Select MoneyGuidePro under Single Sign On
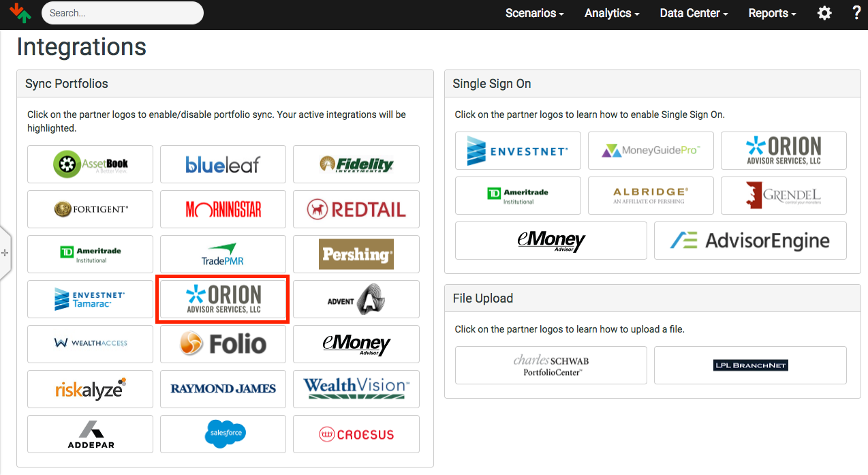 click(650, 151)
